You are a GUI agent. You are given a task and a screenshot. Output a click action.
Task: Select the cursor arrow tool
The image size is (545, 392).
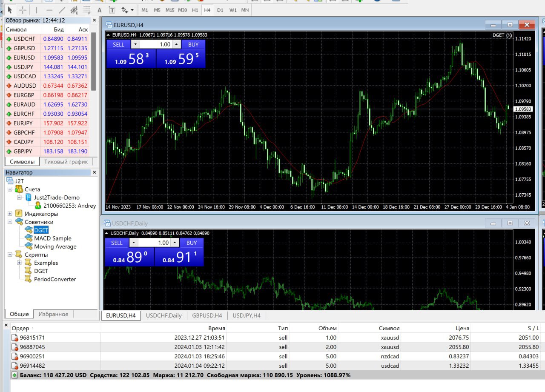[10, 10]
